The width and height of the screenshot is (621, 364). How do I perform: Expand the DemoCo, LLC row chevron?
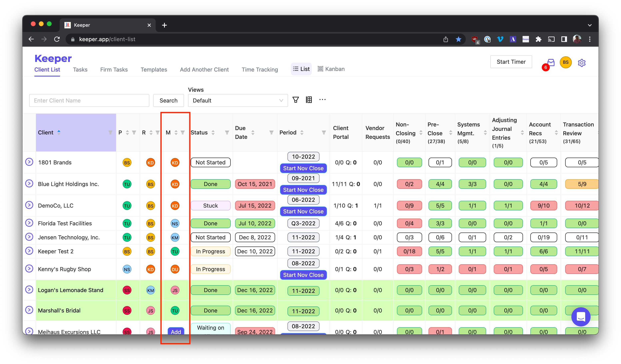pyautogui.click(x=29, y=205)
